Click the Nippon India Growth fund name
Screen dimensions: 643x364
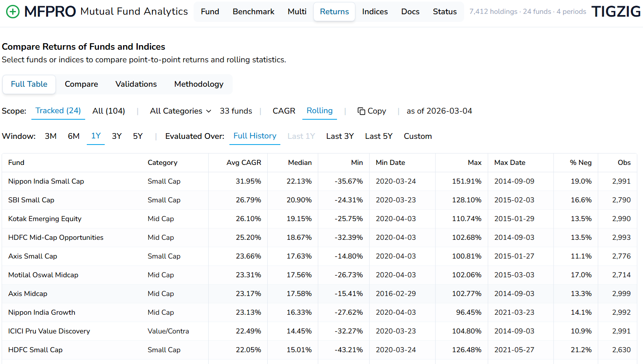pyautogui.click(x=42, y=312)
